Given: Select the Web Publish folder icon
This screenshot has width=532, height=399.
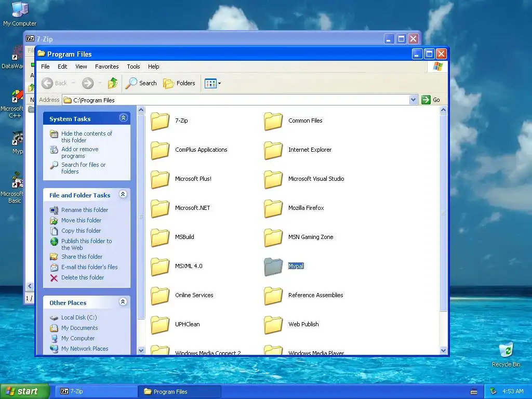Looking at the screenshot, I should (x=273, y=325).
